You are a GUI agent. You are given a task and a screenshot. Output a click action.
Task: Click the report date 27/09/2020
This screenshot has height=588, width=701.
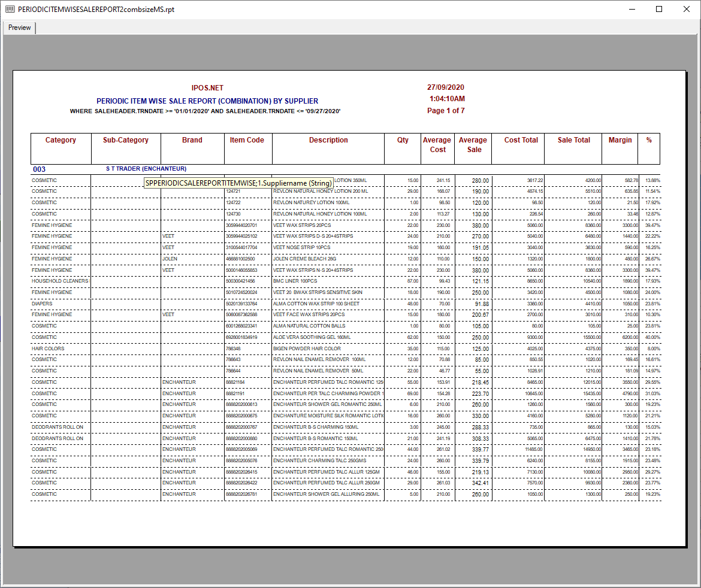[446, 87]
